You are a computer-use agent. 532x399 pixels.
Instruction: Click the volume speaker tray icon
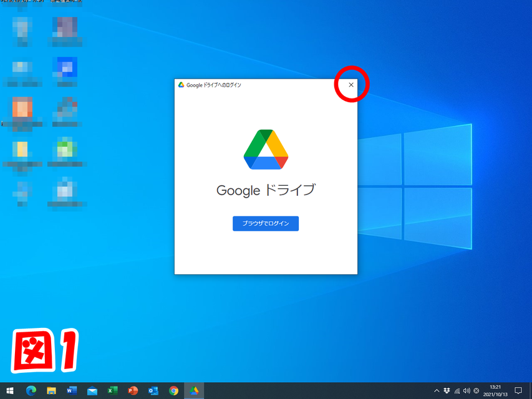(467, 391)
